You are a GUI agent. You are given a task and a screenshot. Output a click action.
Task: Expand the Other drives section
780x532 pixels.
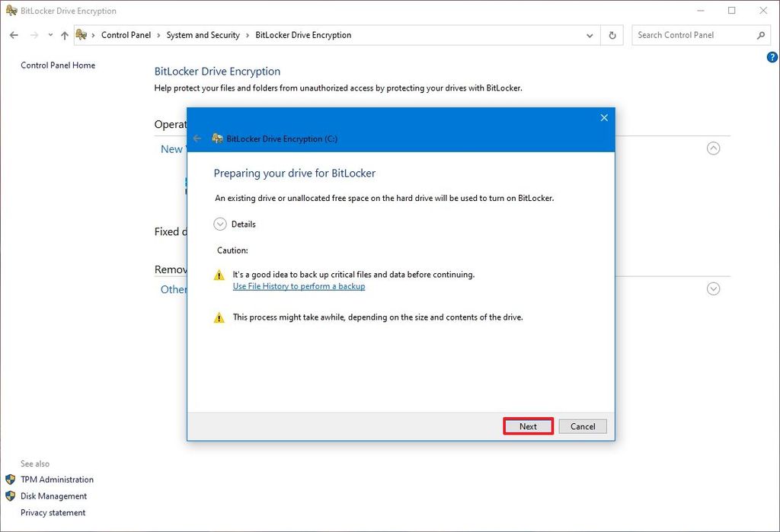click(714, 288)
